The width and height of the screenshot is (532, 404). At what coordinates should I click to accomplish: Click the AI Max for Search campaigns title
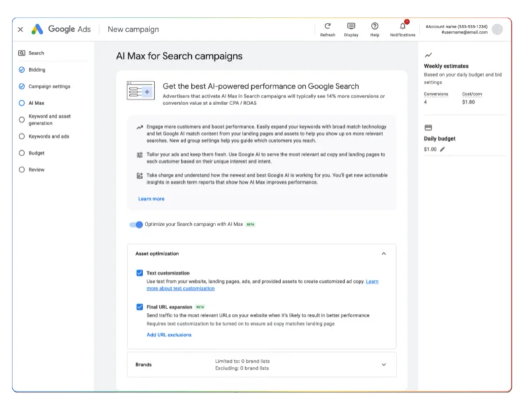point(179,56)
